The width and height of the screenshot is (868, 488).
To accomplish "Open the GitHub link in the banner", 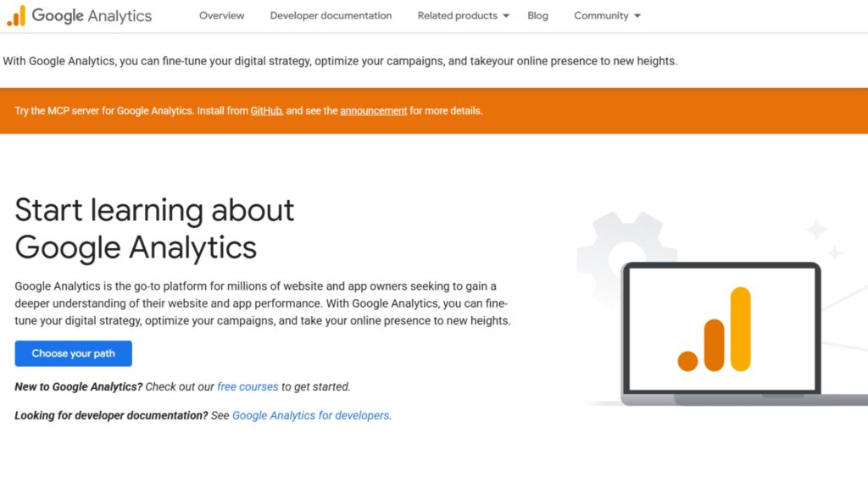I will coord(264,110).
